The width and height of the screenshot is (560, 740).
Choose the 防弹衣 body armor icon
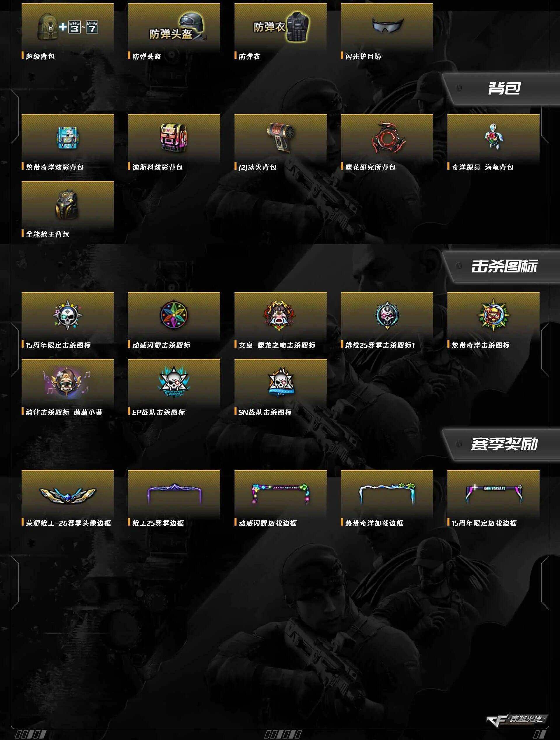click(x=280, y=27)
